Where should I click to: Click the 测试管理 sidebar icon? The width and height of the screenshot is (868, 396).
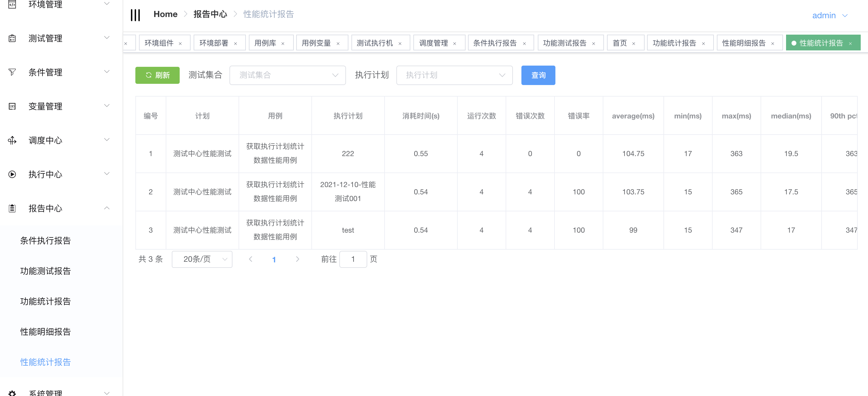tap(12, 39)
